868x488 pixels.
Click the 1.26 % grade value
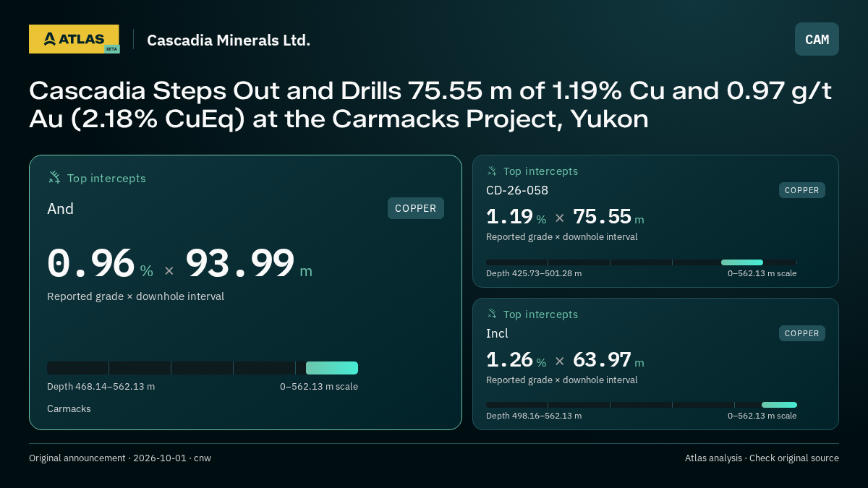click(x=516, y=360)
